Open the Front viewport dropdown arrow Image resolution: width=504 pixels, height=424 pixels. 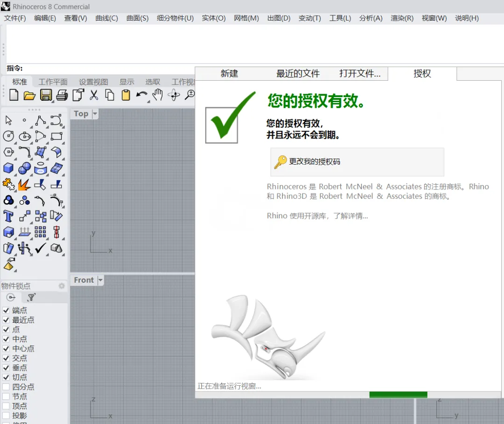(x=101, y=280)
